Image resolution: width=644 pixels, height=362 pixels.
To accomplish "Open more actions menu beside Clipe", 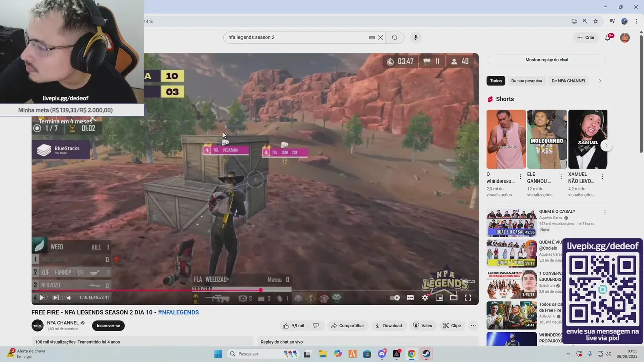I will tap(473, 326).
